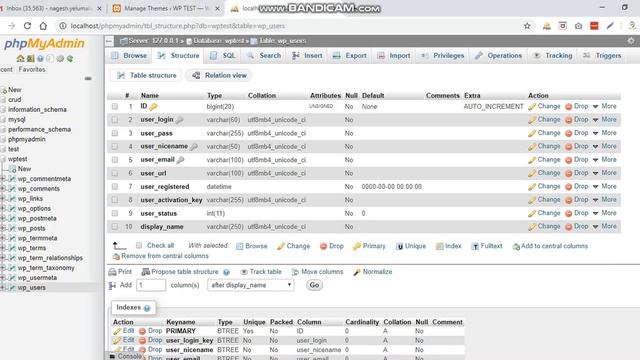
Task: Open the 'after display_name' position dropdown
Action: pyautogui.click(x=251, y=285)
